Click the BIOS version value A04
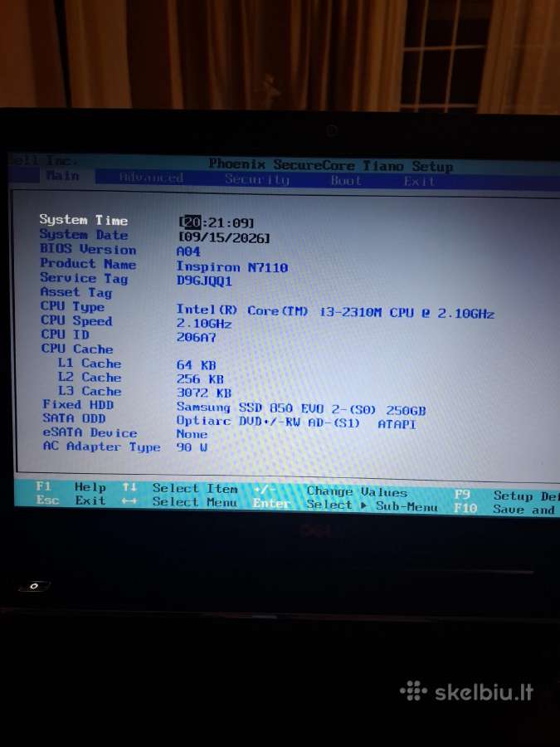560x747 pixels. coord(188,251)
